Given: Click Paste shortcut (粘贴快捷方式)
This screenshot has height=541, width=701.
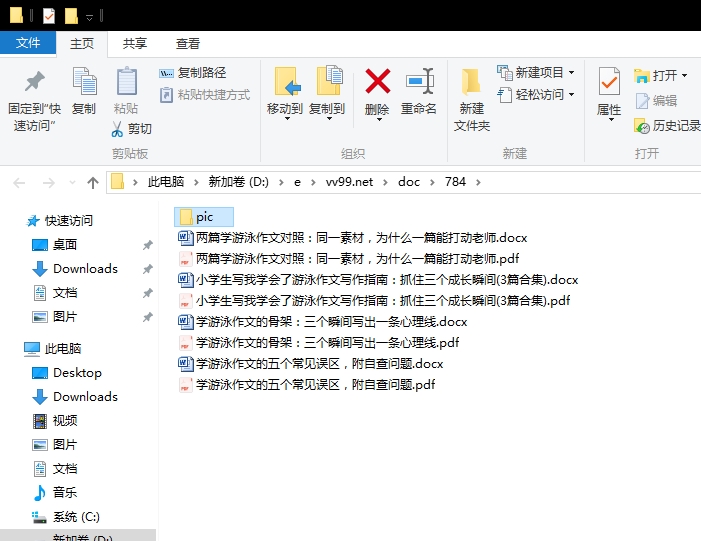Looking at the screenshot, I should (x=205, y=95).
